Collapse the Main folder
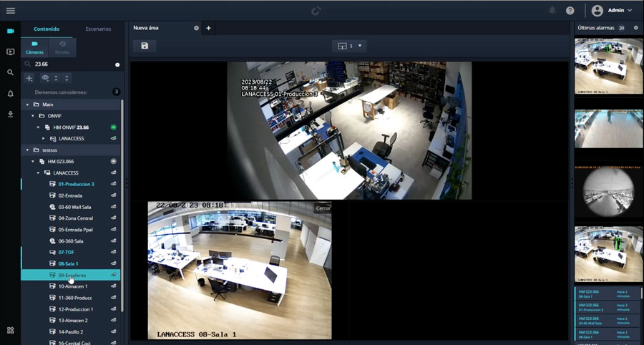The width and height of the screenshot is (644, 345). [x=27, y=105]
